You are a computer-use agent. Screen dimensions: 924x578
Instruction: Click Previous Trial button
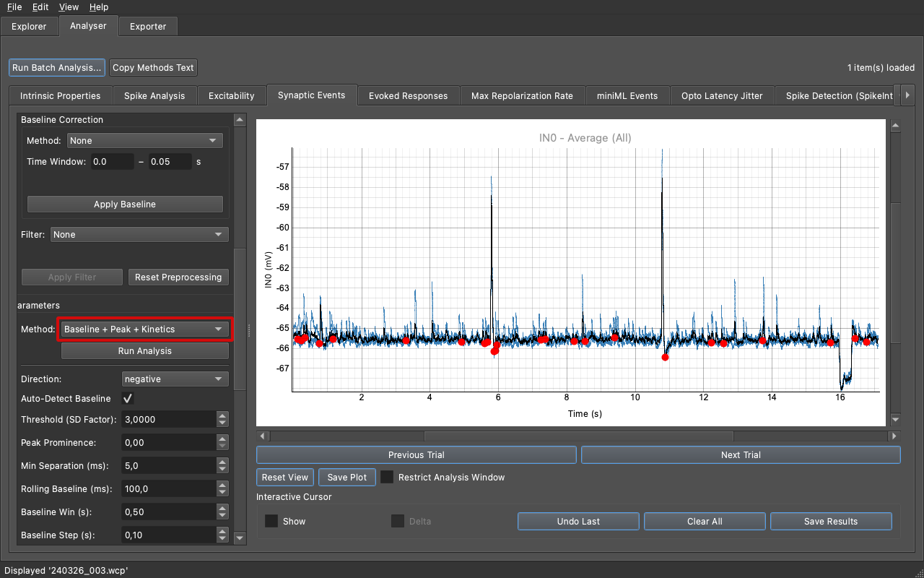(417, 455)
